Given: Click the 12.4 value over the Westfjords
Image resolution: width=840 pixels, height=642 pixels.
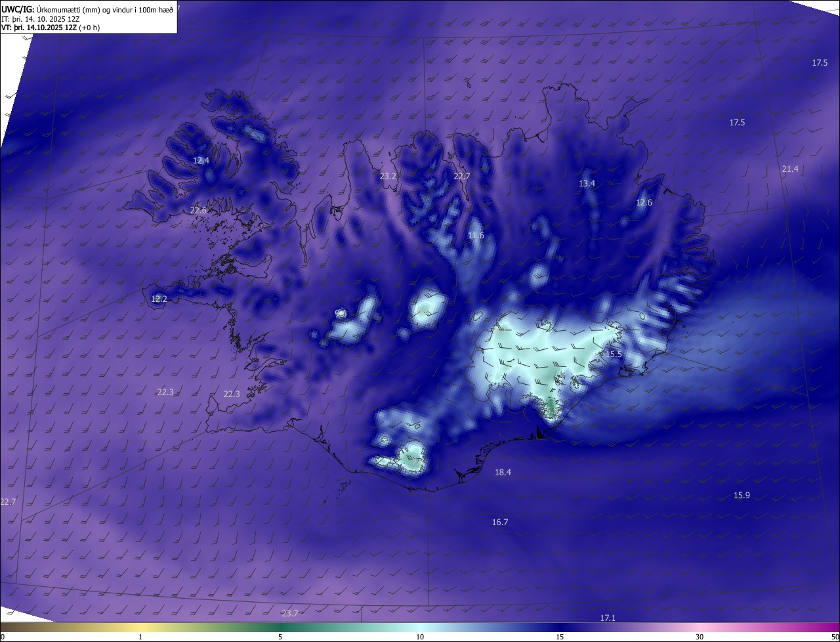Looking at the screenshot, I should click(x=201, y=161).
